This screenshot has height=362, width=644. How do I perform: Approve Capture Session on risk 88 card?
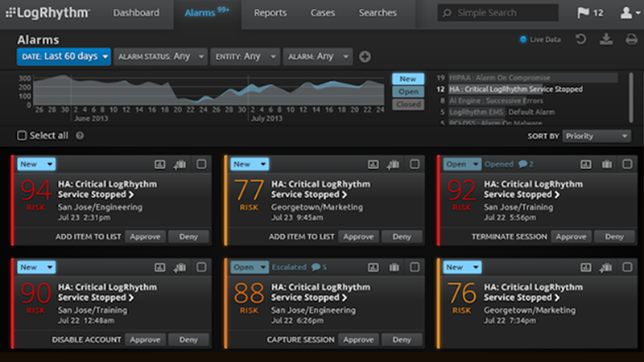pyautogui.click(x=358, y=339)
